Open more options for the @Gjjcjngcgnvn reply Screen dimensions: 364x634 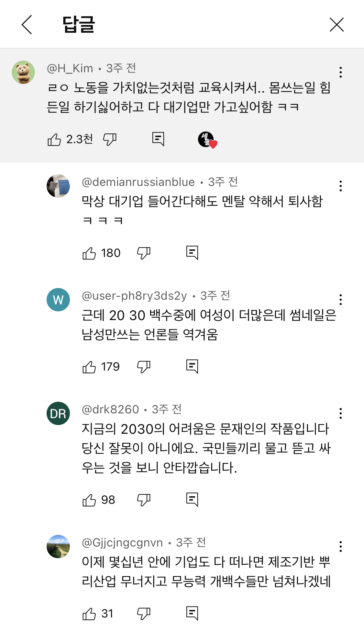tap(340, 547)
